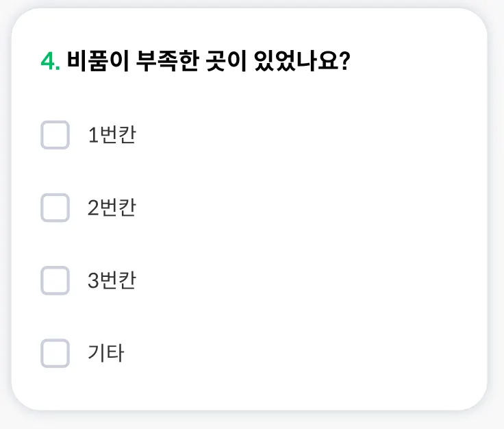Tick the box for the second stall

tap(55, 208)
